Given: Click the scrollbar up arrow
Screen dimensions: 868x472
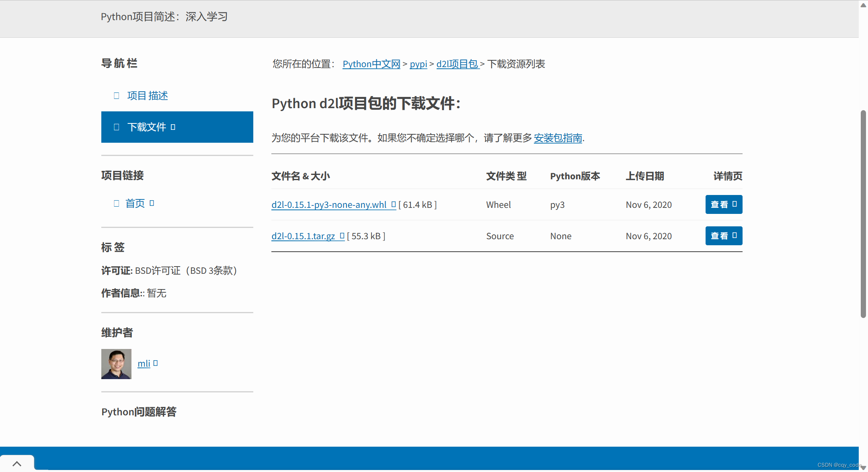Looking at the screenshot, I should 863,5.
